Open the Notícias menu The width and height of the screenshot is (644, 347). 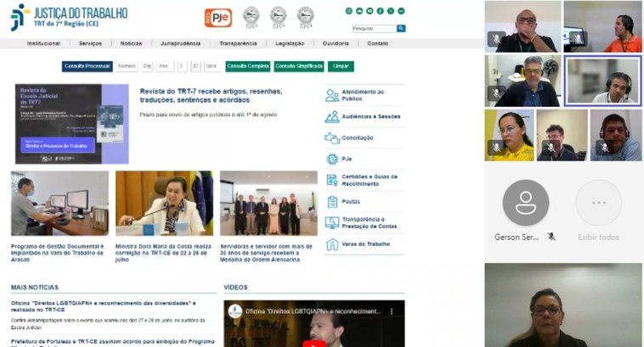pos(131,43)
